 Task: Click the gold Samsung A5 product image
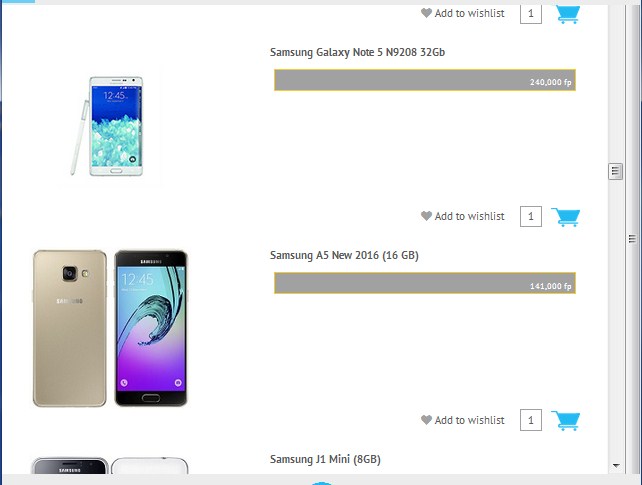click(x=70, y=329)
